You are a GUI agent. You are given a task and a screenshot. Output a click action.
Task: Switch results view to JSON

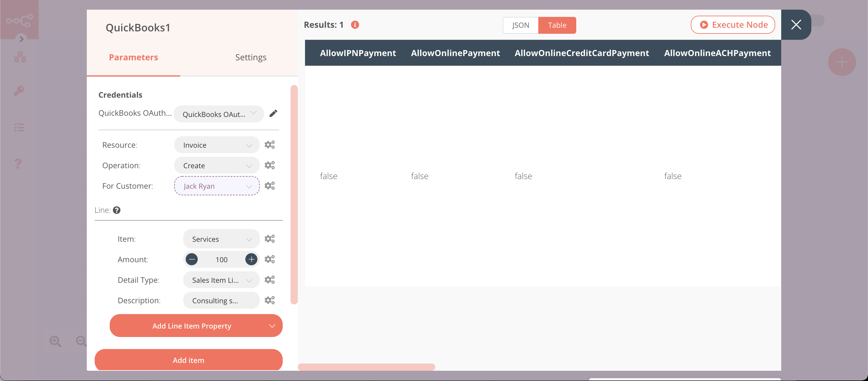pos(520,25)
